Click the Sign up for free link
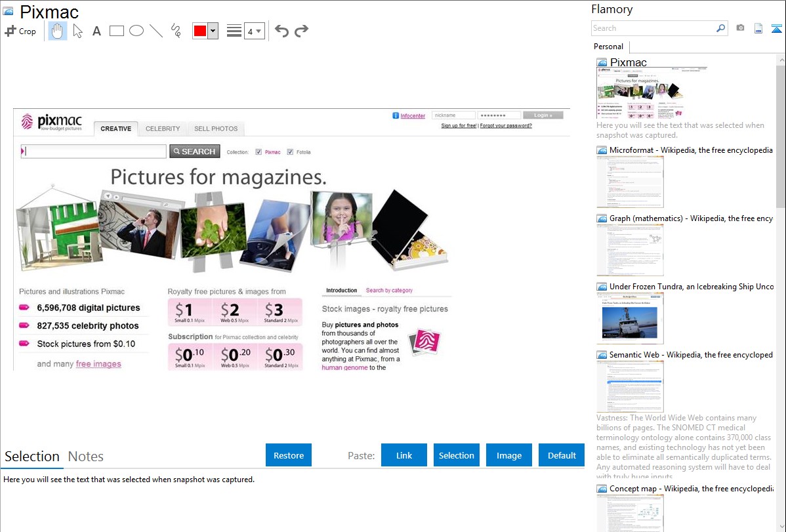 point(459,126)
